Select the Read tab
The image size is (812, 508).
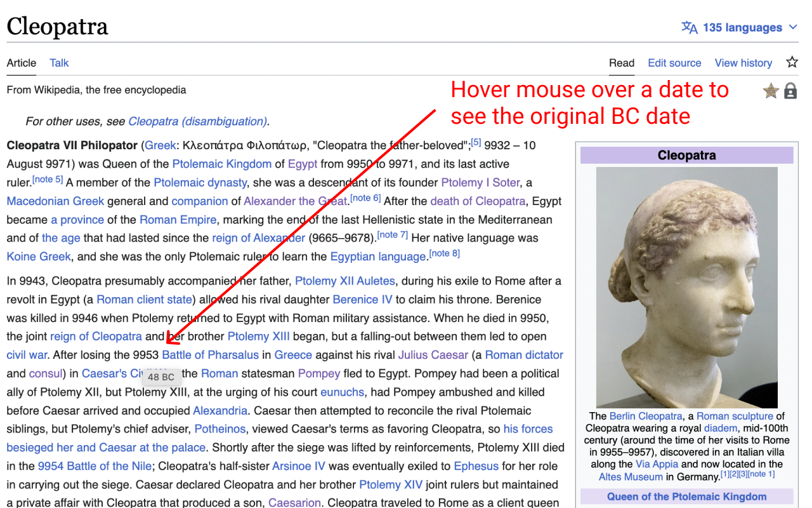[622, 63]
